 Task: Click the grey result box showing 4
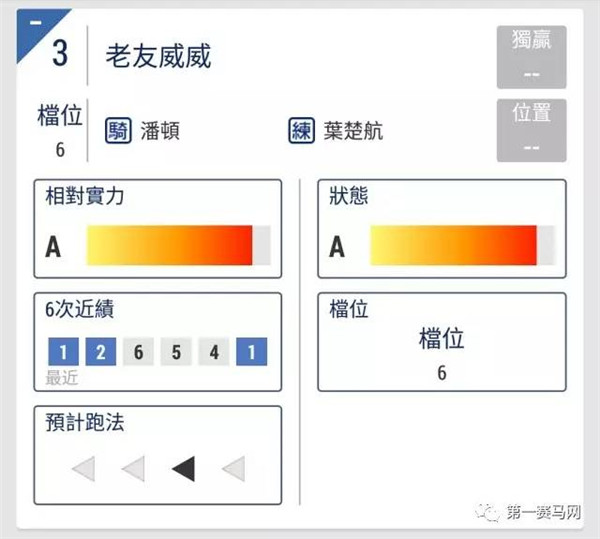[x=214, y=352]
